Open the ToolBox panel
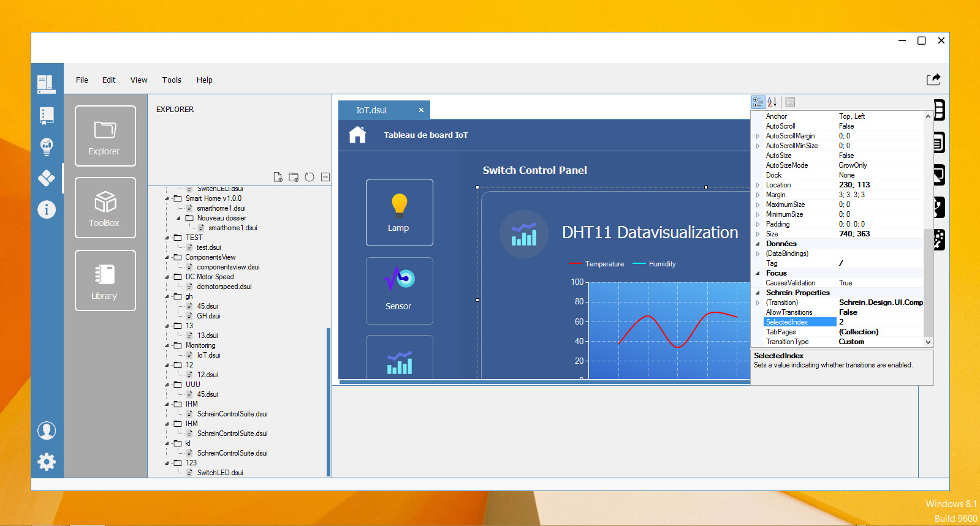This screenshot has width=980, height=526. [x=105, y=208]
